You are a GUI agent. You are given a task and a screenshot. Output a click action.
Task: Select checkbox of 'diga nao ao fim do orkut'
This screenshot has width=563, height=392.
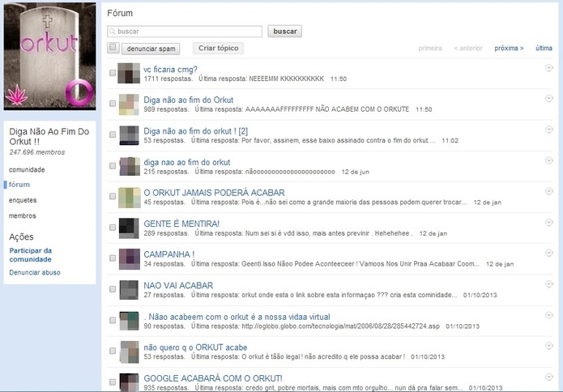[x=113, y=166]
